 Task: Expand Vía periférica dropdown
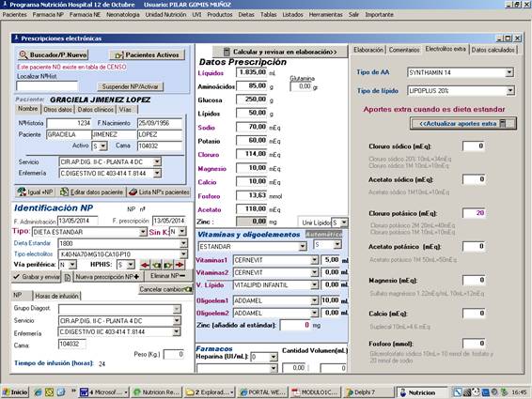point(72,265)
